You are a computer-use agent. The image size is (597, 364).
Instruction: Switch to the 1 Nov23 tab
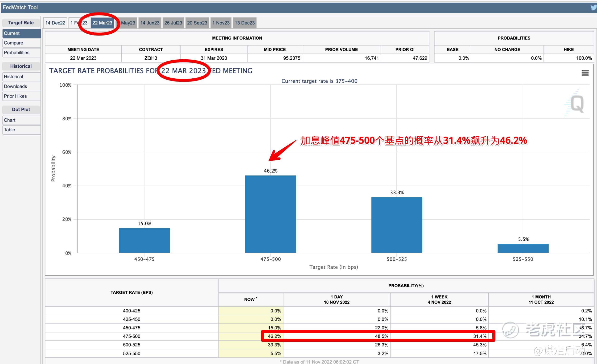click(221, 23)
